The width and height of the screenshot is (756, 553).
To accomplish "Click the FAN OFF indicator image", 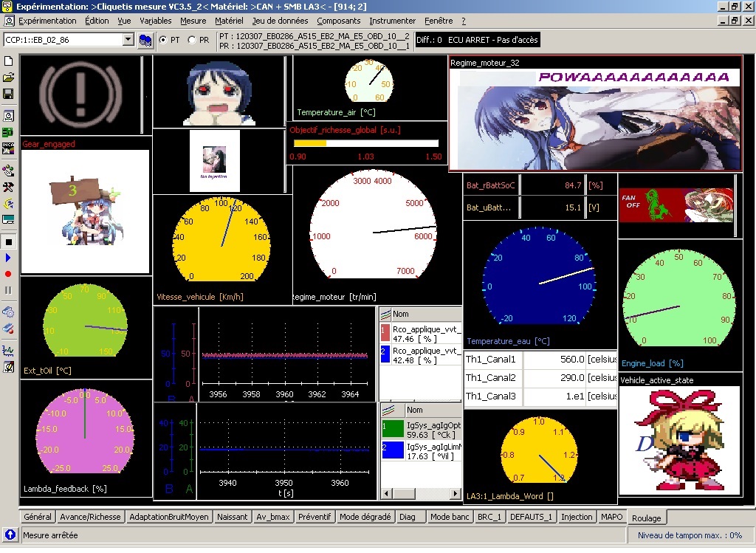I will point(676,205).
